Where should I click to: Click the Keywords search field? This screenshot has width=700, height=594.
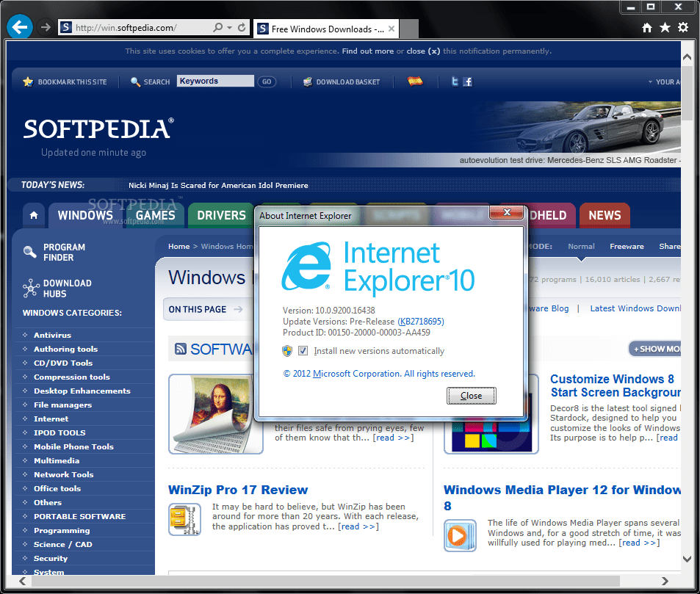coord(215,81)
